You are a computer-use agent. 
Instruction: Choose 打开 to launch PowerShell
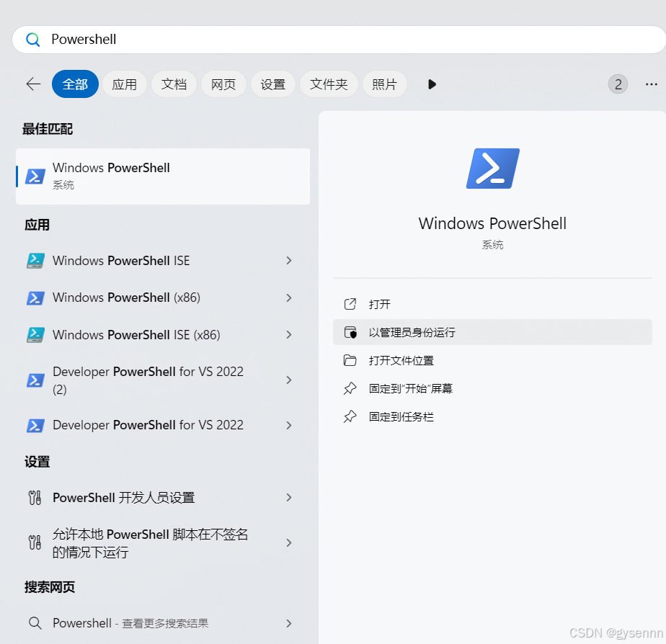492,304
